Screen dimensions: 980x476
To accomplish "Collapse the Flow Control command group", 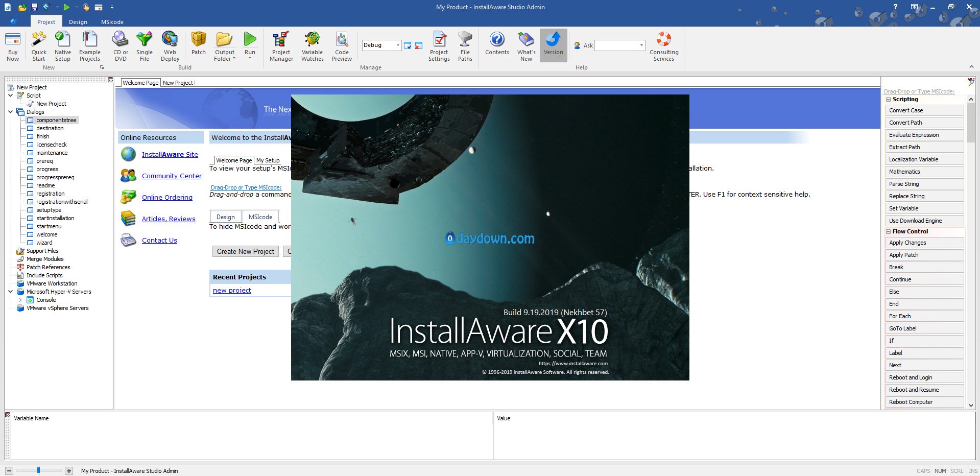I will point(888,232).
